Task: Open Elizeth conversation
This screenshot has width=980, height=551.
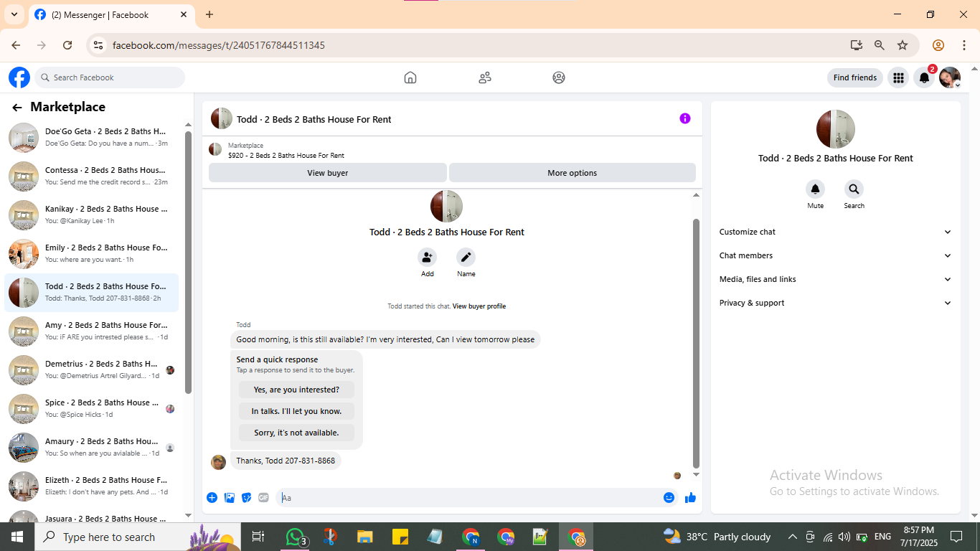Action: click(91, 486)
